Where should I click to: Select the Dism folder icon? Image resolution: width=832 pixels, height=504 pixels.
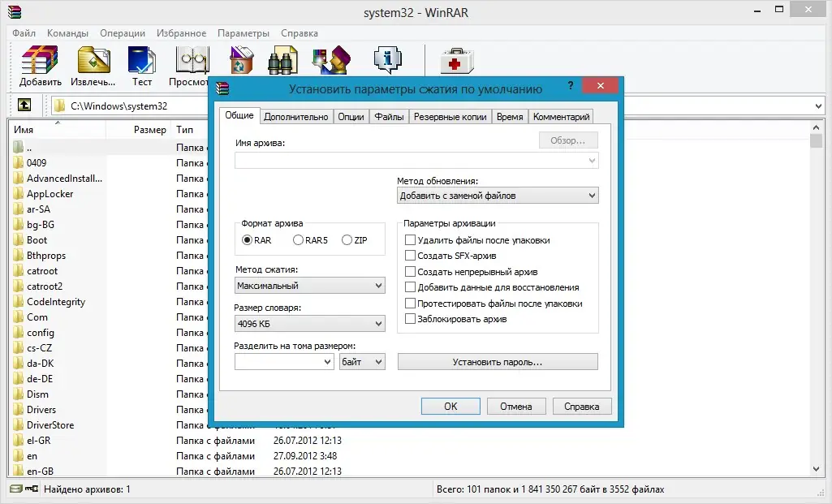[19, 394]
